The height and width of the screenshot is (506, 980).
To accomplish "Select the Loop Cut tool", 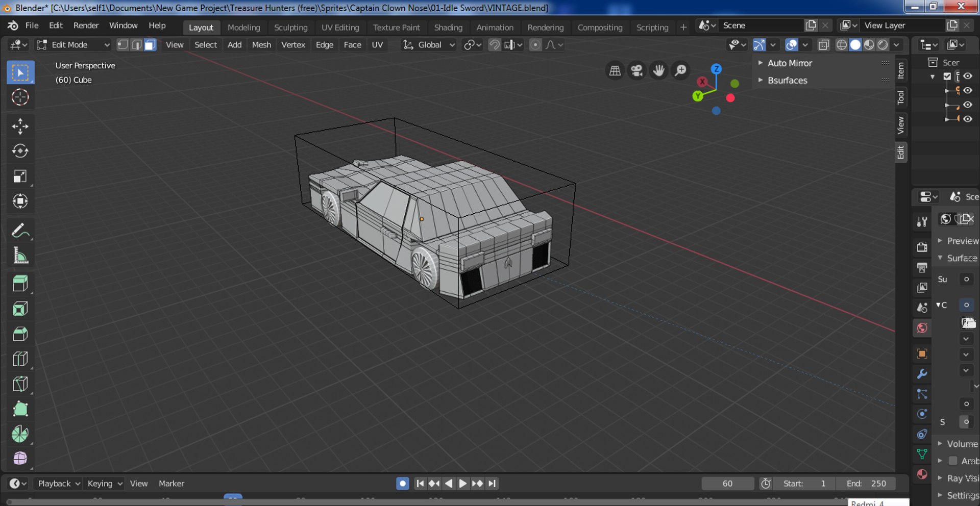I will click(20, 359).
